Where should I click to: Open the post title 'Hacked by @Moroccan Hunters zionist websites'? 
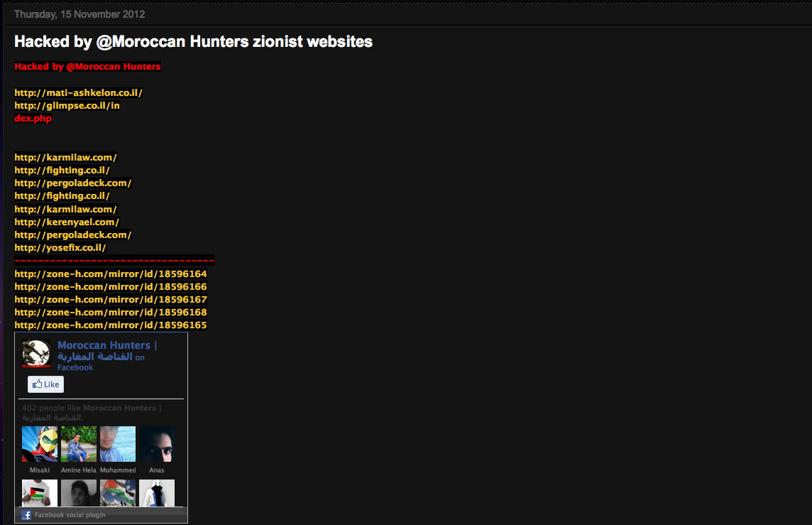[x=193, y=42]
